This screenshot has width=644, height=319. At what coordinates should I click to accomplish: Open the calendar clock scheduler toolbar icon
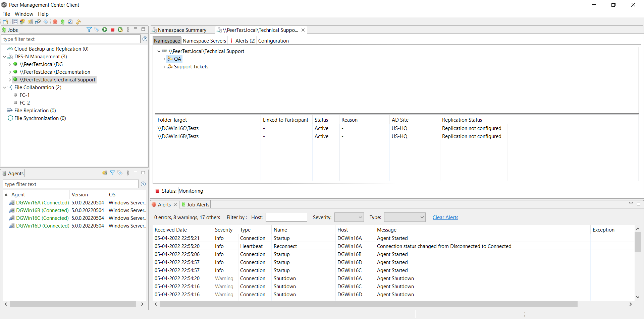tap(38, 22)
